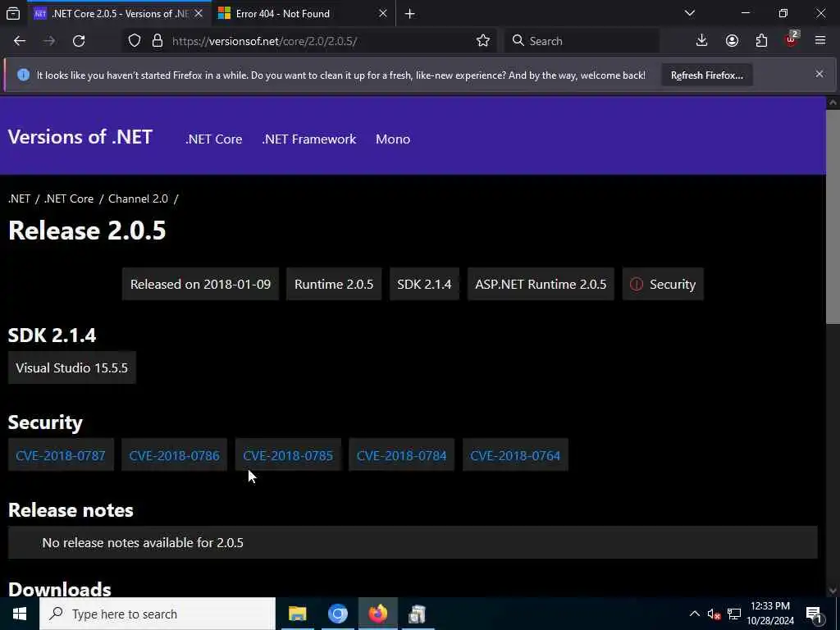Open the Windows Start menu

point(20,614)
